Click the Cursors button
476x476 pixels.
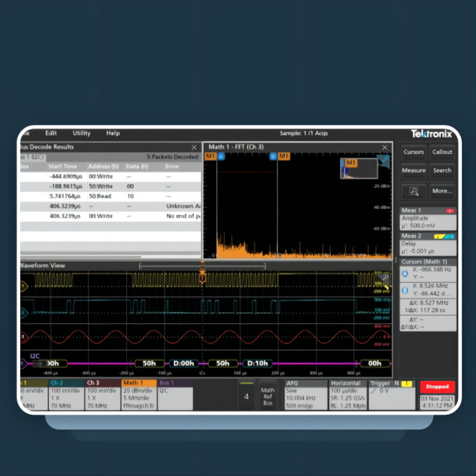pos(413,152)
